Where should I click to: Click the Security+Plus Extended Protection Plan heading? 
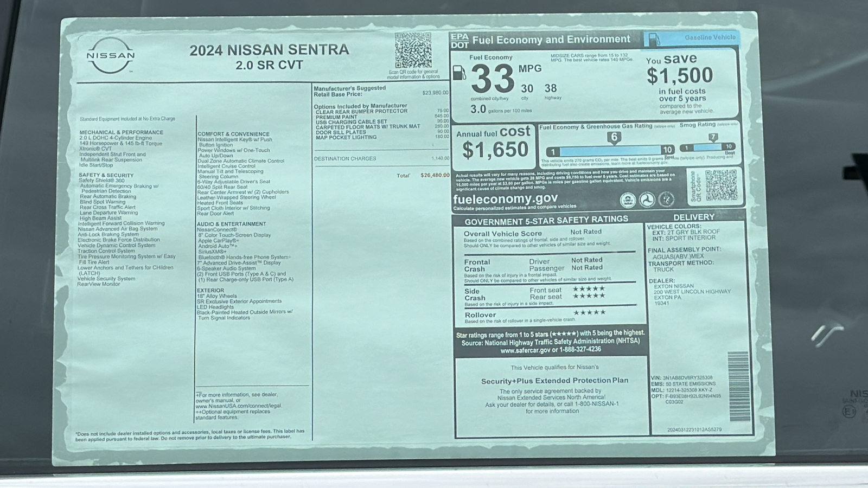pyautogui.click(x=554, y=381)
